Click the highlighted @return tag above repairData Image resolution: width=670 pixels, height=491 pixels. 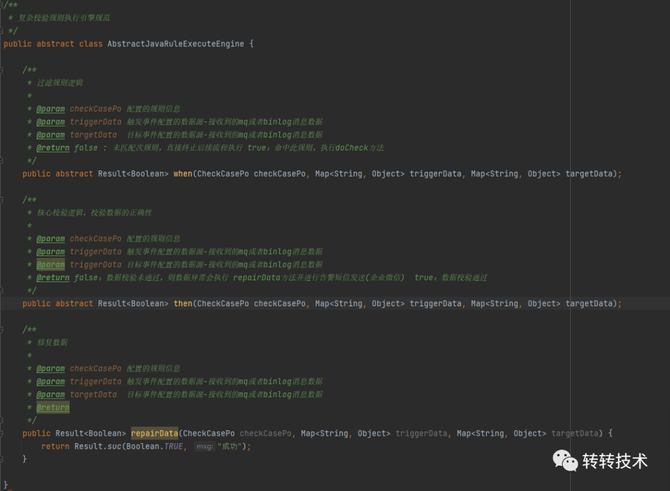[x=53, y=407]
